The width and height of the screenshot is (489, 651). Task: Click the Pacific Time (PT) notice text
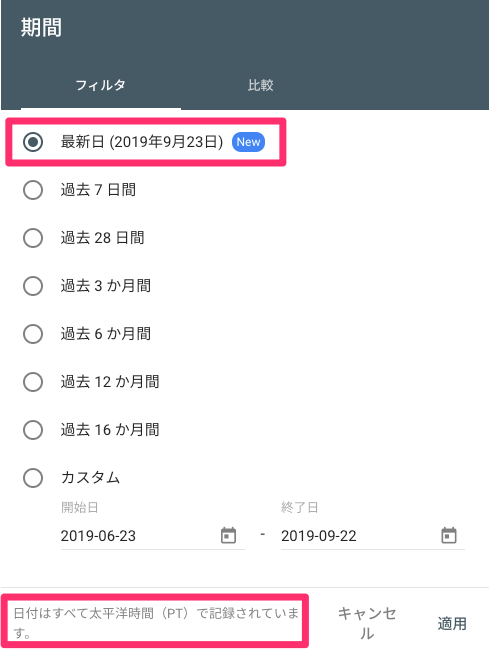(x=156, y=623)
